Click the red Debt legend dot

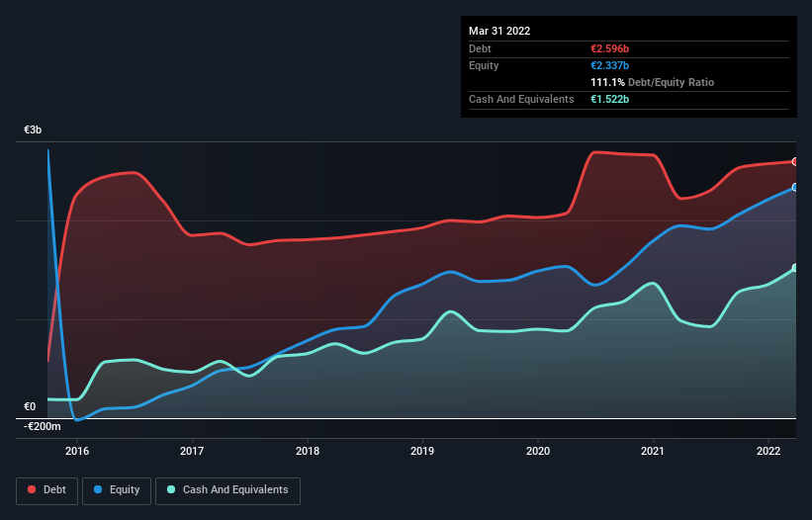click(32, 489)
